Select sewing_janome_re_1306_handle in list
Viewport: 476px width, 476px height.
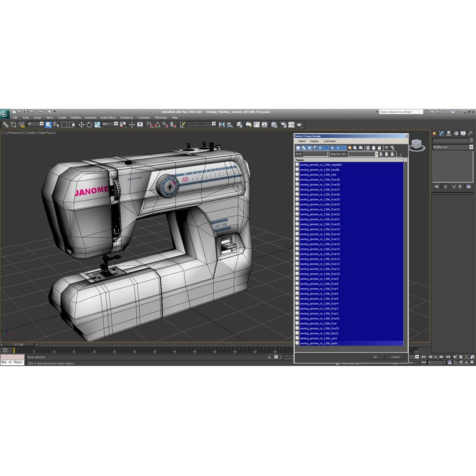click(350, 170)
